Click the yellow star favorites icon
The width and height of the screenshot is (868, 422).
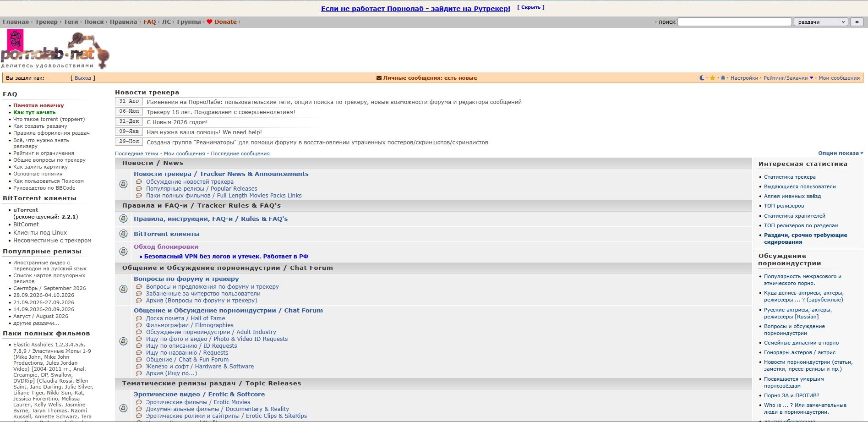[712, 78]
